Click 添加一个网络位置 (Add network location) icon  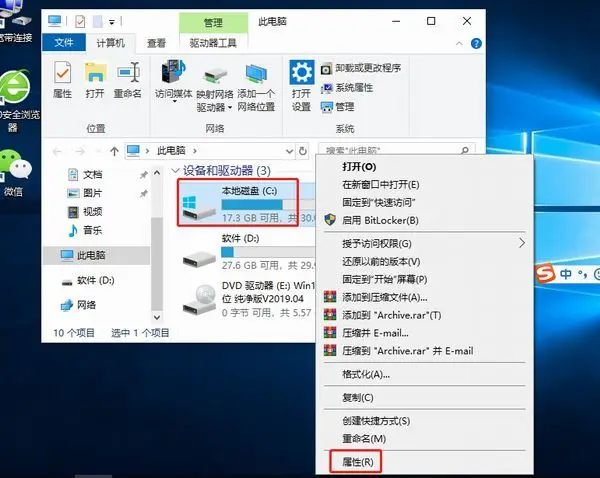coord(257,82)
